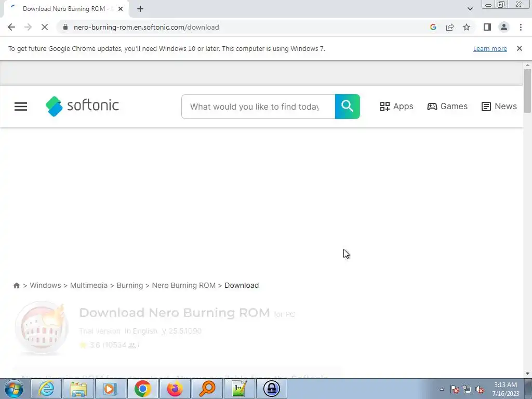Click the Nero Burning ROM app icon
The height and width of the screenshot is (399, 532).
42,327
